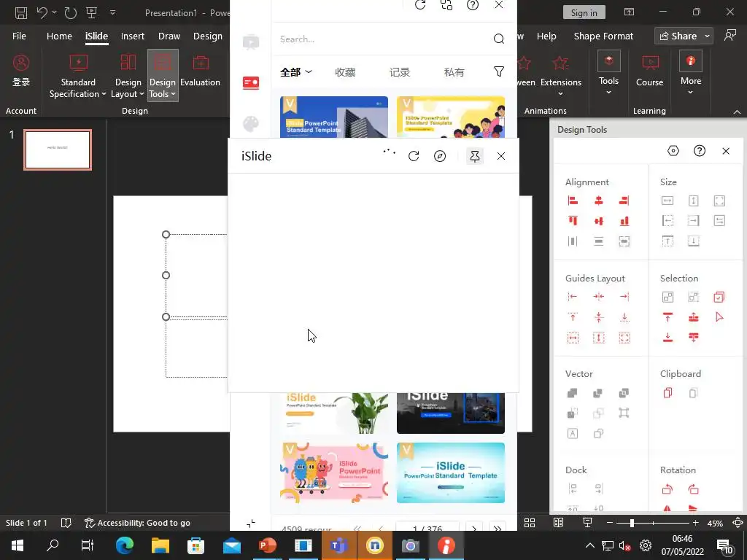Click Align Middle vertically in Alignment
Viewport: 747px width, 560px height.
click(x=598, y=221)
